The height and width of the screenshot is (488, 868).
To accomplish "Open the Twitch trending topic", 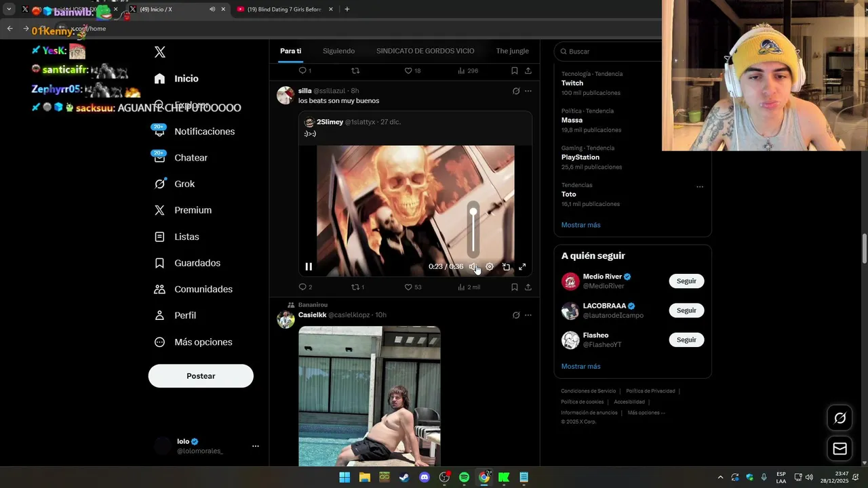I will pyautogui.click(x=632, y=83).
